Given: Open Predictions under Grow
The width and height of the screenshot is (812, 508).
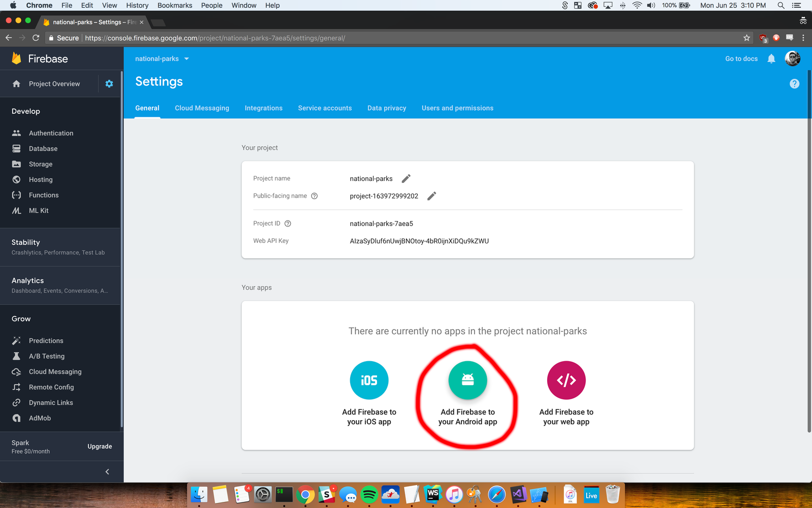Looking at the screenshot, I should tap(46, 341).
